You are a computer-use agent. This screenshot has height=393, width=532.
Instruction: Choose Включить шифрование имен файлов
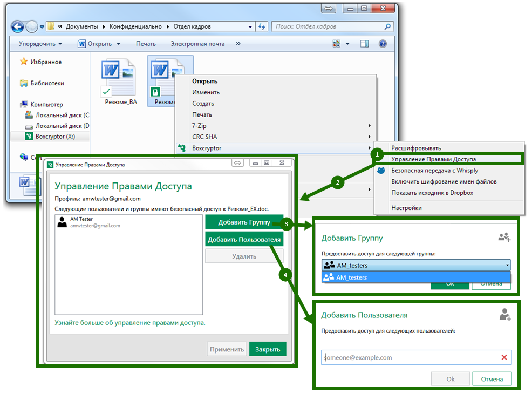click(449, 181)
